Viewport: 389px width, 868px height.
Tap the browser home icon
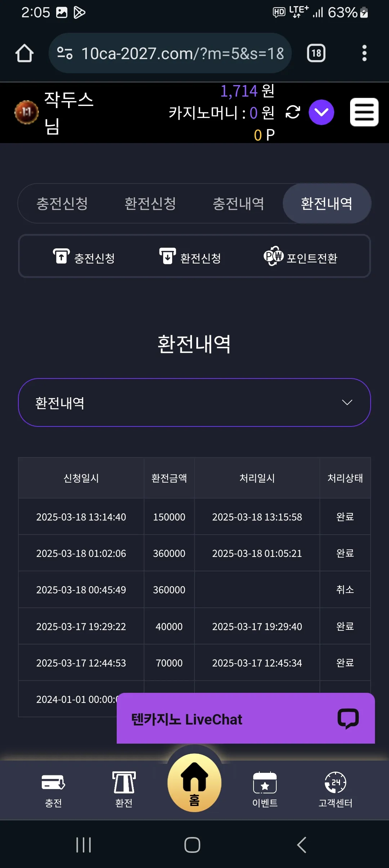tap(24, 53)
